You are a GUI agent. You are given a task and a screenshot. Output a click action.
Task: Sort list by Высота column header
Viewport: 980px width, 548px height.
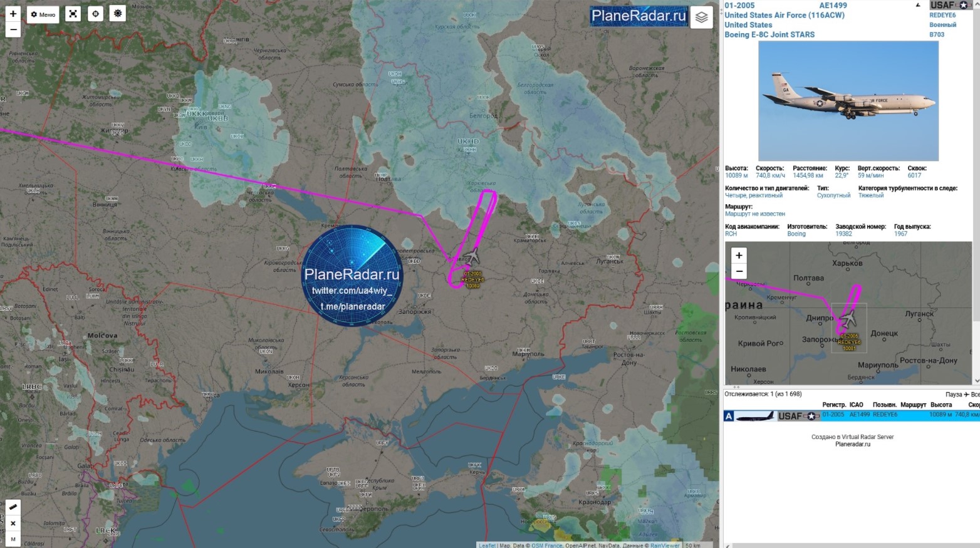[941, 405]
